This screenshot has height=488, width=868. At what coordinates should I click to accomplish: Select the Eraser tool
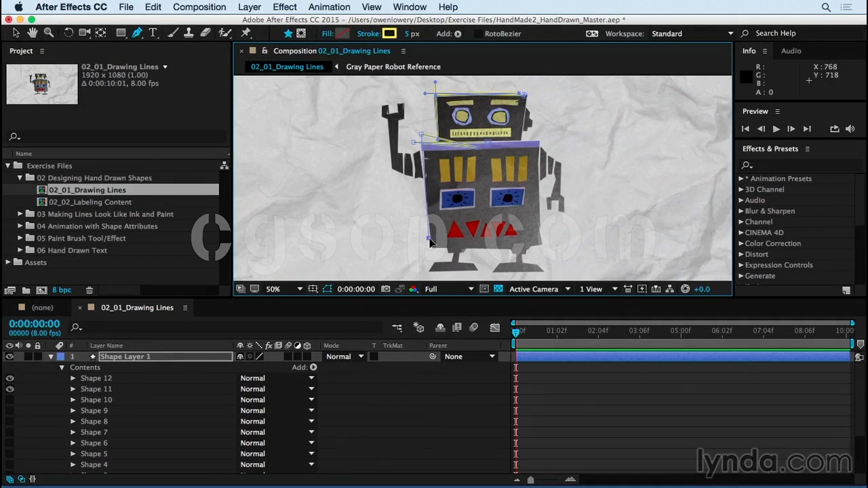[x=205, y=33]
